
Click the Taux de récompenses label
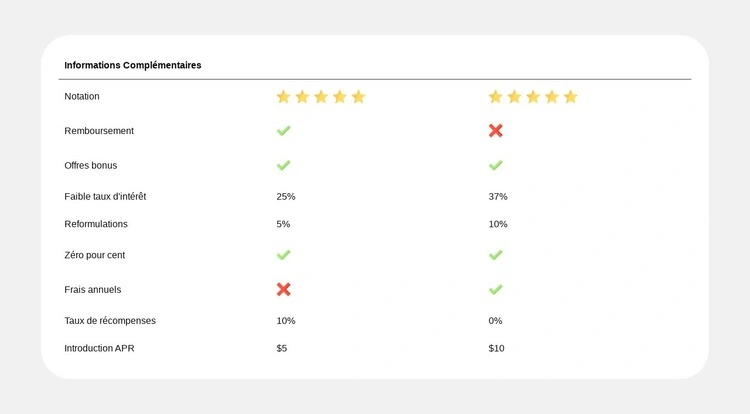point(110,321)
